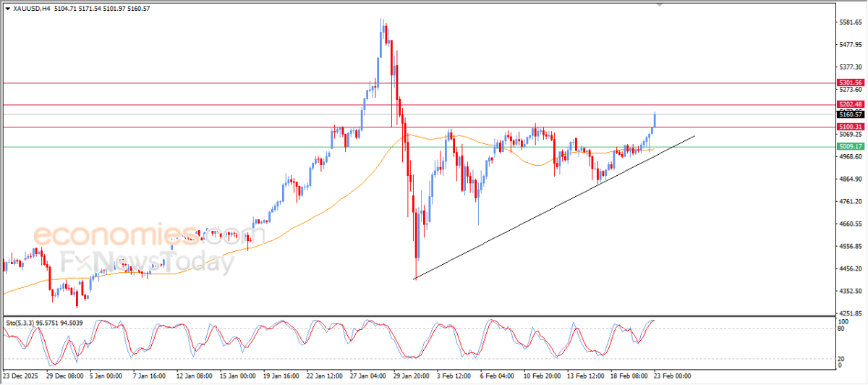Click the latest blue candlestick
Viewport: 868px width, 385px height.
[655, 120]
